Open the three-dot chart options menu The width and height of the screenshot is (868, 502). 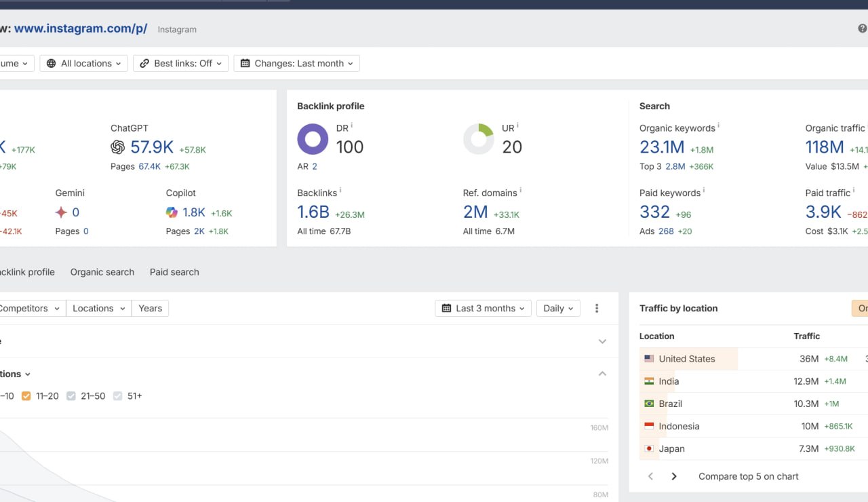pos(597,309)
